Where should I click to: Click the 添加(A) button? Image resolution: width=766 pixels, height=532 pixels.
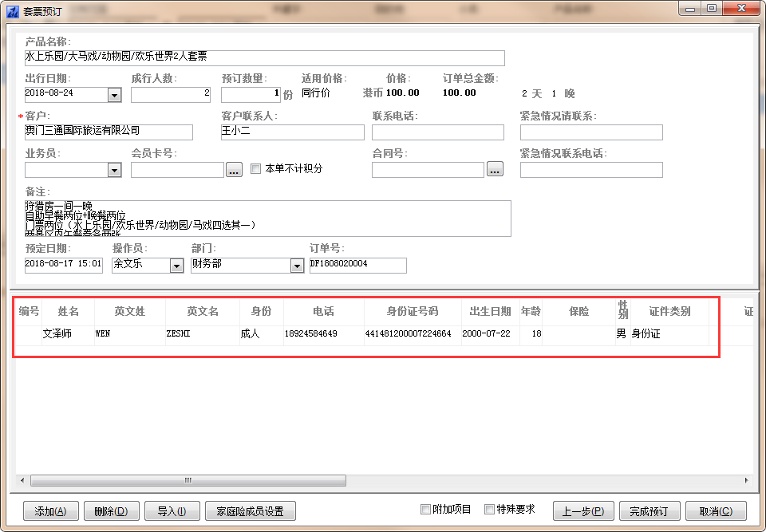click(51, 511)
